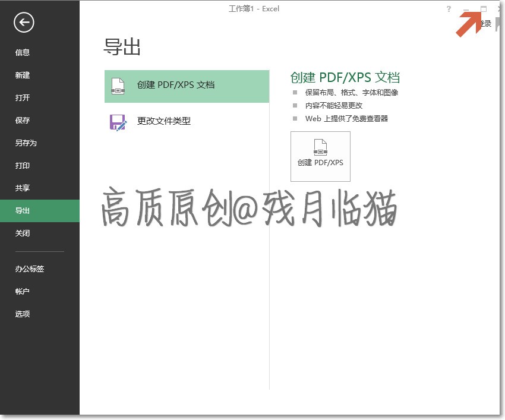This screenshot has height=420, width=505.
Task: Select the 导出 tab
Action: tap(23, 211)
